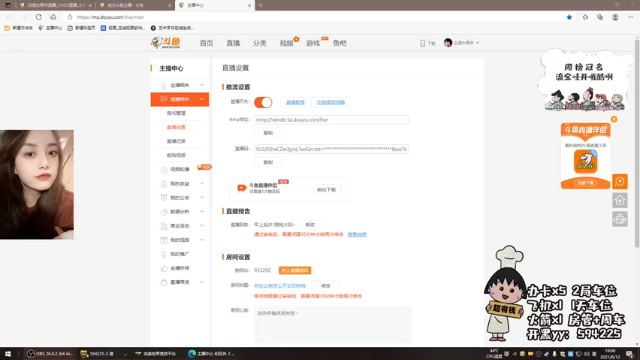Expand the 我的公会 section chevron
Image resolution: width=640 pixels, height=360 pixels.
point(202,198)
